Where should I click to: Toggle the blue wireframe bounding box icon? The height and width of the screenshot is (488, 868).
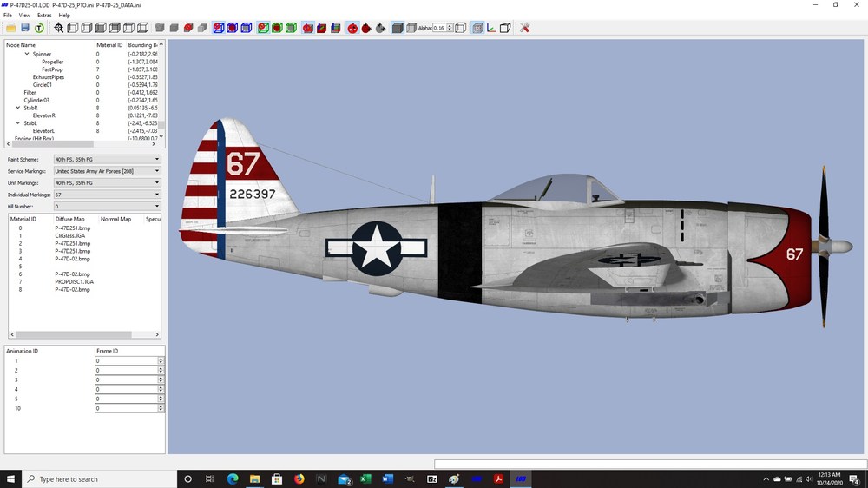(246, 28)
